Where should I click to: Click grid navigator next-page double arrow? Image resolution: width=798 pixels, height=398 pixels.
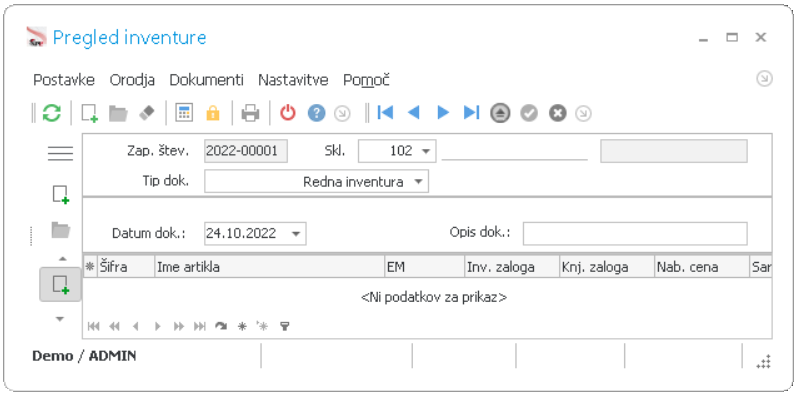[179, 326]
